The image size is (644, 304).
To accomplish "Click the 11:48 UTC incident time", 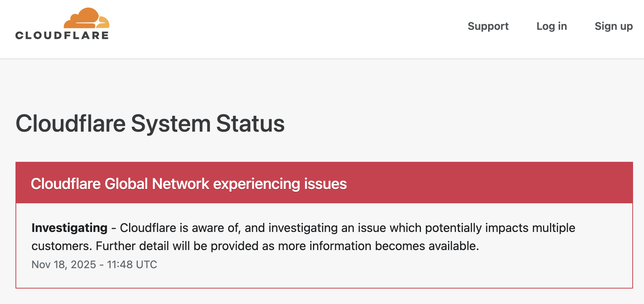I will [132, 264].
